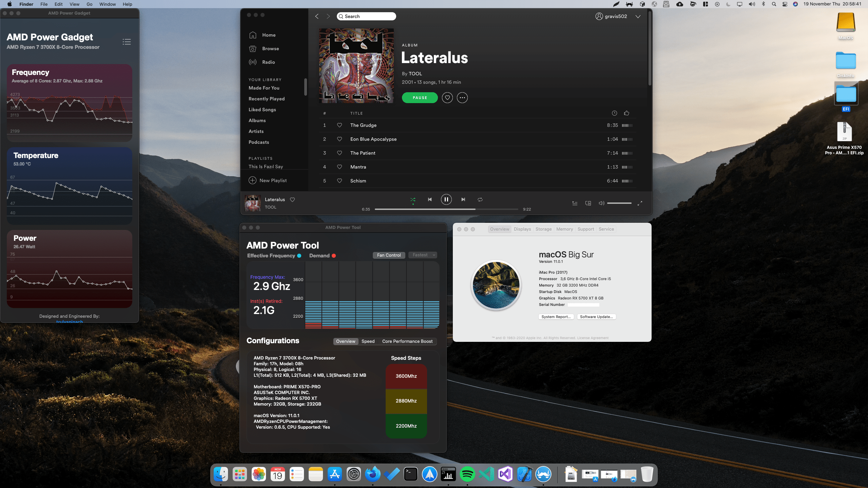Open Home in the Spotify sidebar
The height and width of the screenshot is (488, 868).
point(268,35)
